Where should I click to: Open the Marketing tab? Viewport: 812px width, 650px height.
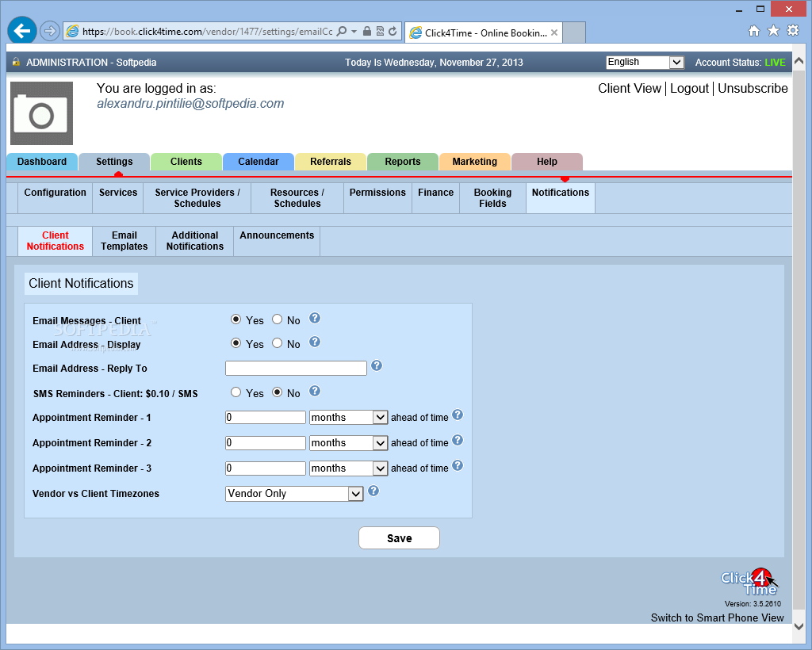[x=474, y=162]
